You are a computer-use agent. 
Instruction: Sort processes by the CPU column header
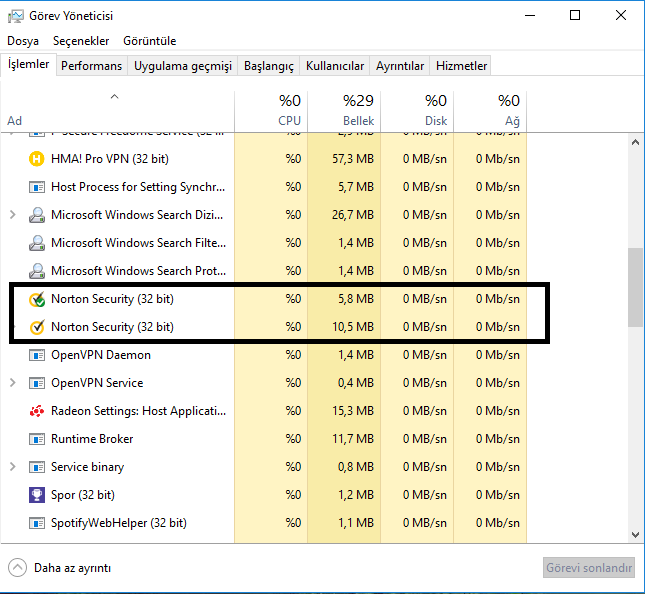[x=271, y=110]
